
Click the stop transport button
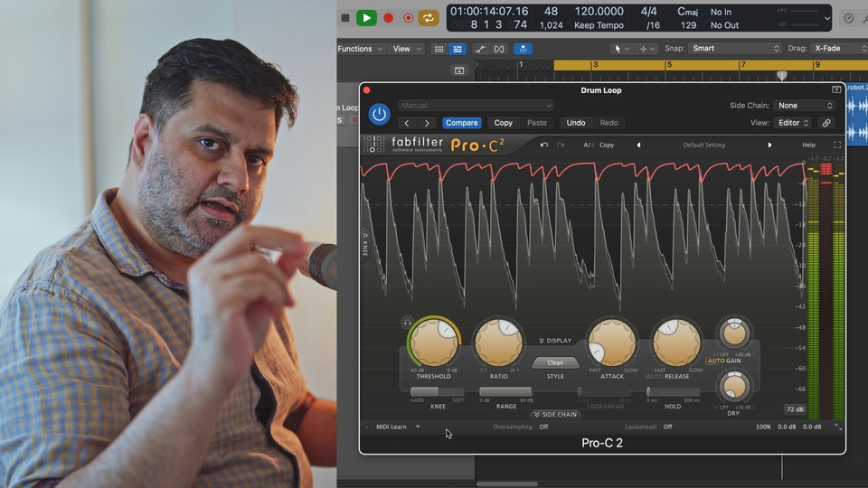pyautogui.click(x=345, y=17)
